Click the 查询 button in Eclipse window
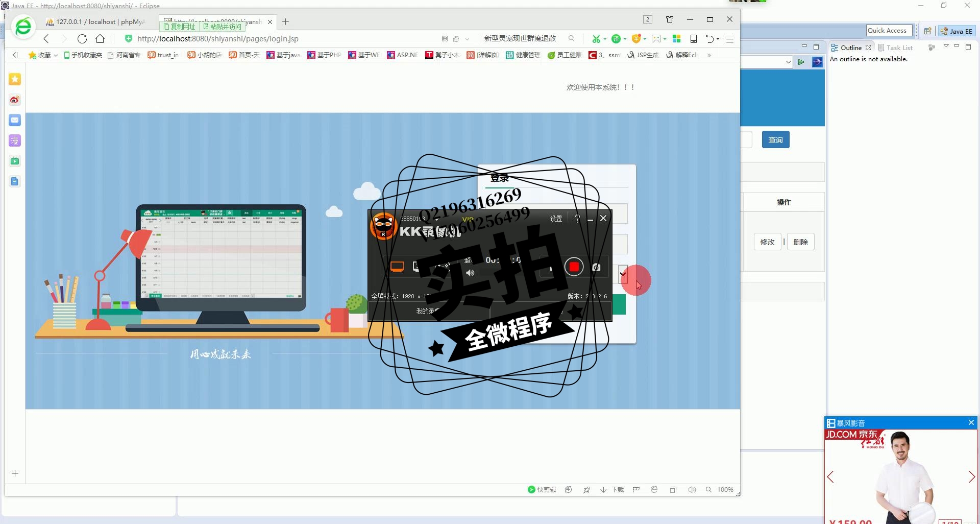 coord(775,140)
